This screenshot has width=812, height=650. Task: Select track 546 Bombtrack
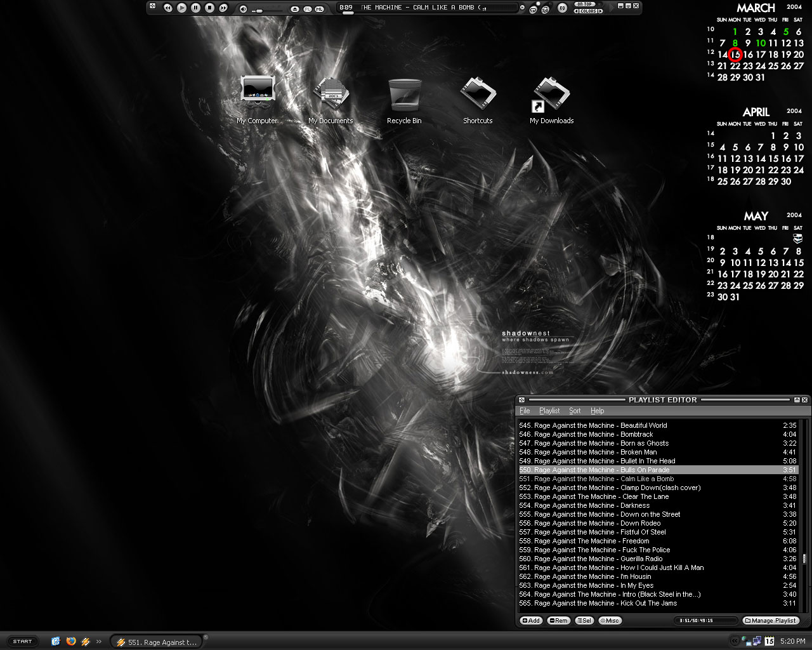pyautogui.click(x=658, y=434)
